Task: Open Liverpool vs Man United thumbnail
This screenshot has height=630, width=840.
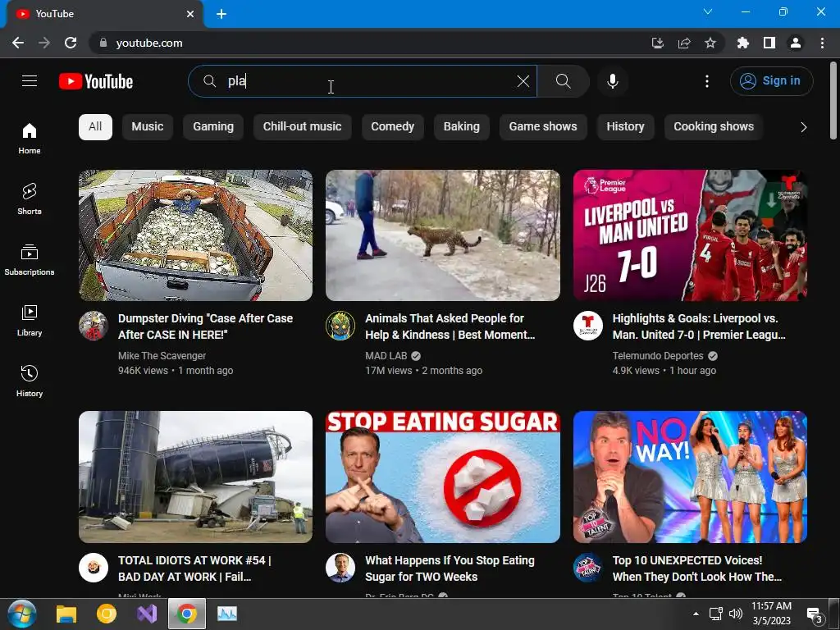Action: (x=690, y=235)
